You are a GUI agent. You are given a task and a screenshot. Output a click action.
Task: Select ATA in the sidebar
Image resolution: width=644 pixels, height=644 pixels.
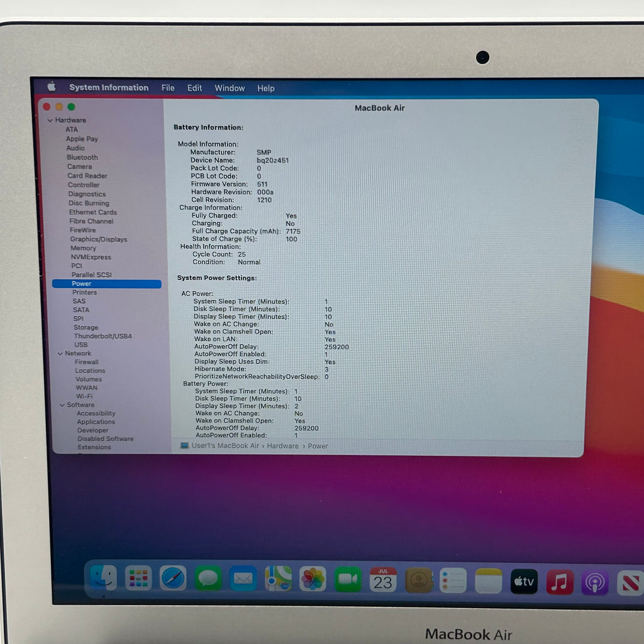(x=72, y=130)
